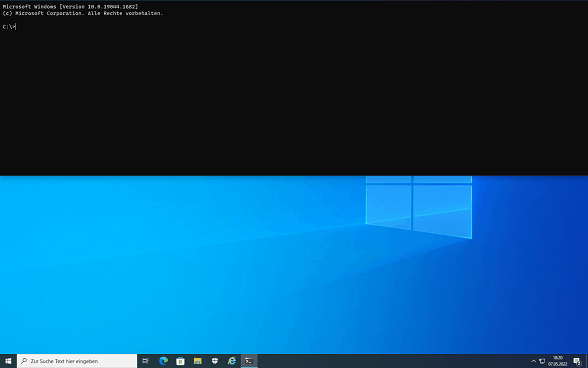Open Task View from the taskbar
588x368 pixels.
146,361
